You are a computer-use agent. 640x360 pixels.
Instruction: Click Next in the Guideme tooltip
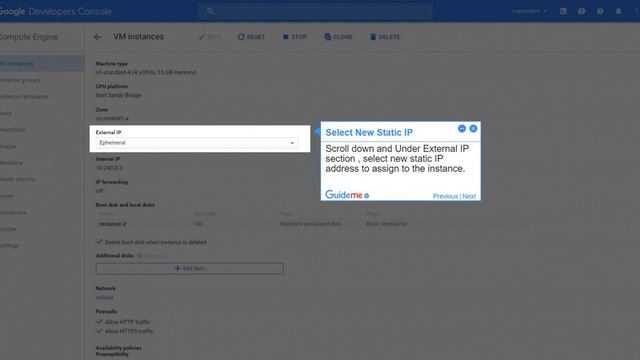[469, 196]
